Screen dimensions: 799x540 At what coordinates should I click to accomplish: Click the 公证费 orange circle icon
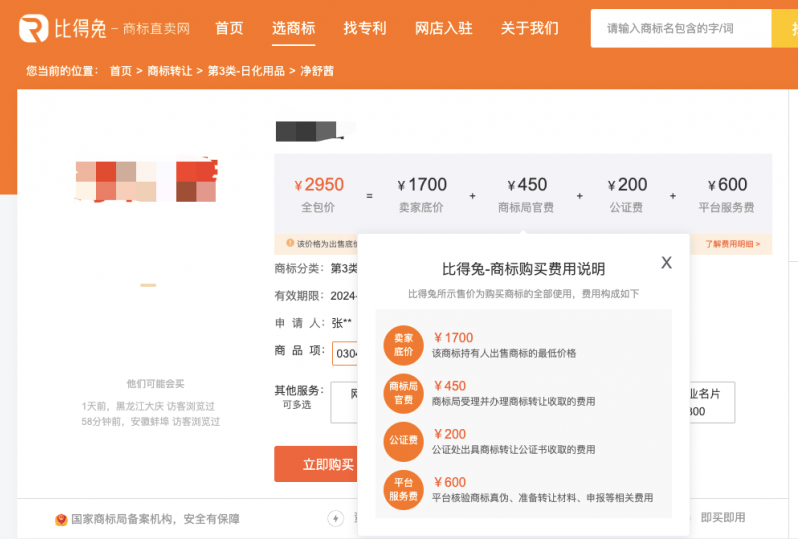tap(404, 441)
